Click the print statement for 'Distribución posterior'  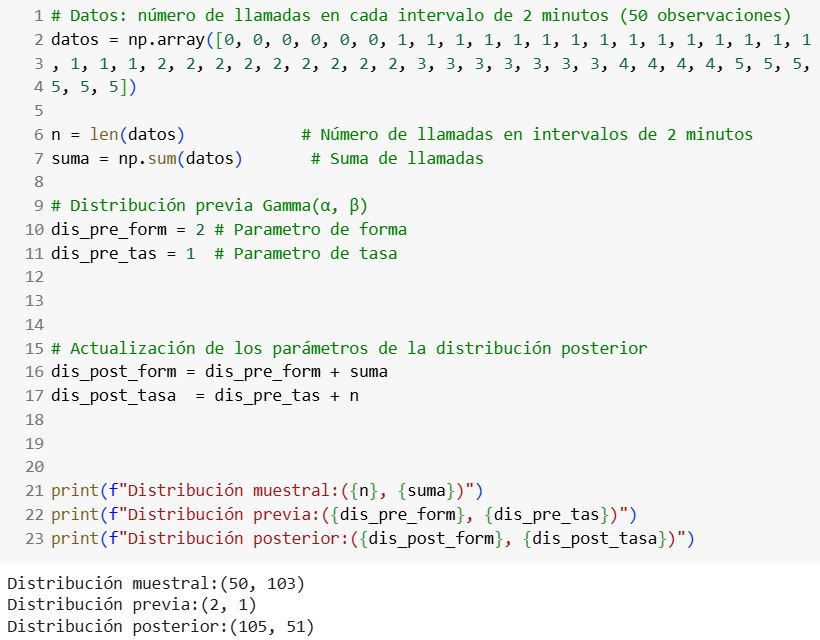coord(372,539)
